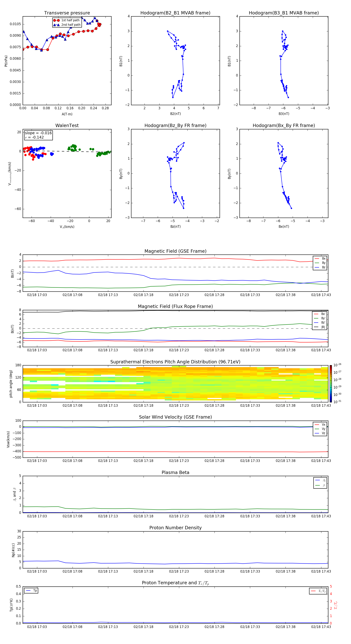Screen dimensions: 351x644
Task: Select the Bz' entry in Flux Rope legend
Action: (x=320, y=323)
